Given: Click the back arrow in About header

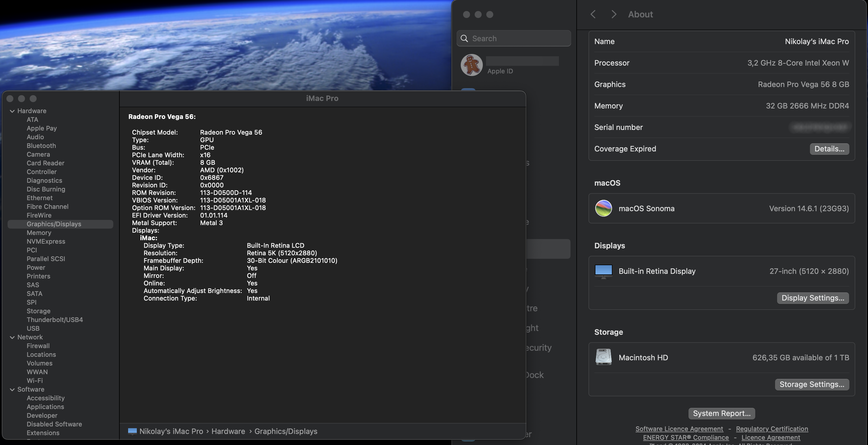Looking at the screenshot, I should [593, 15].
